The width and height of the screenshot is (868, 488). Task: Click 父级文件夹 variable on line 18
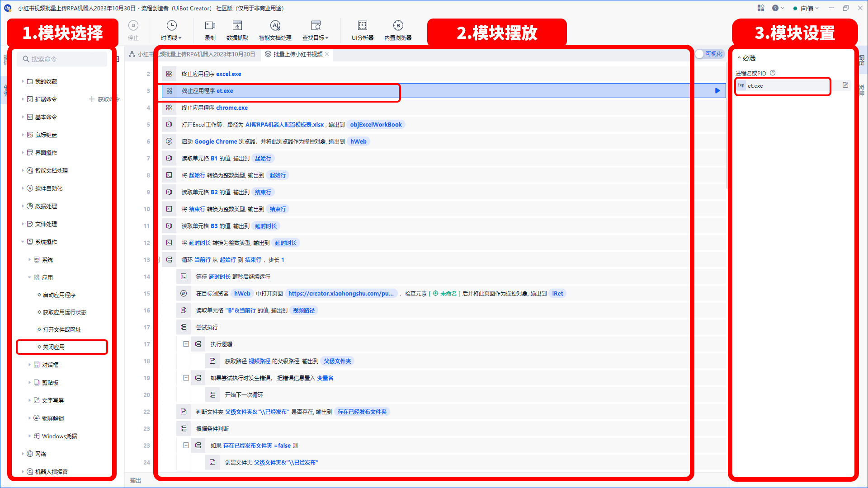337,361
